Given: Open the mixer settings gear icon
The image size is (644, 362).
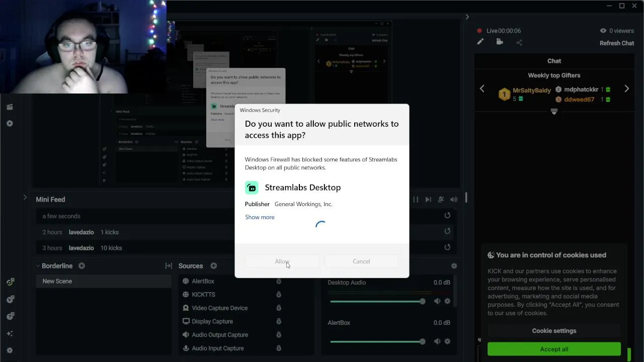Looking at the screenshot, I should point(454,266).
